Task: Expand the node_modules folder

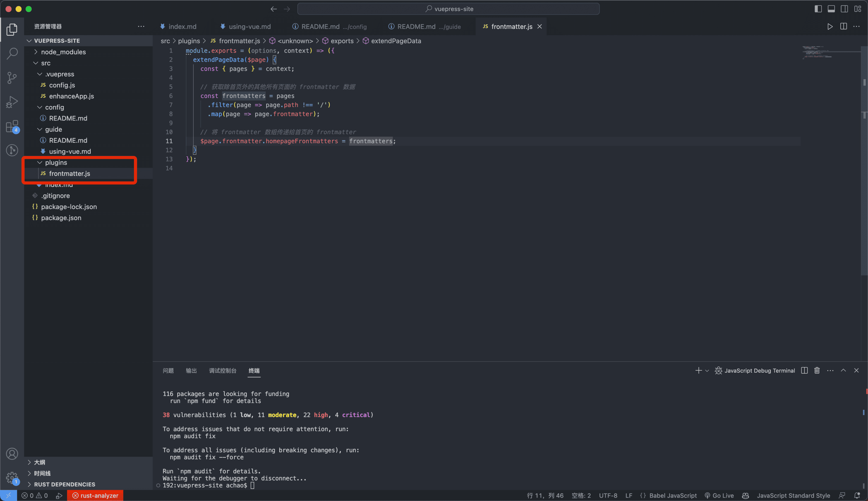Action: 63,52
